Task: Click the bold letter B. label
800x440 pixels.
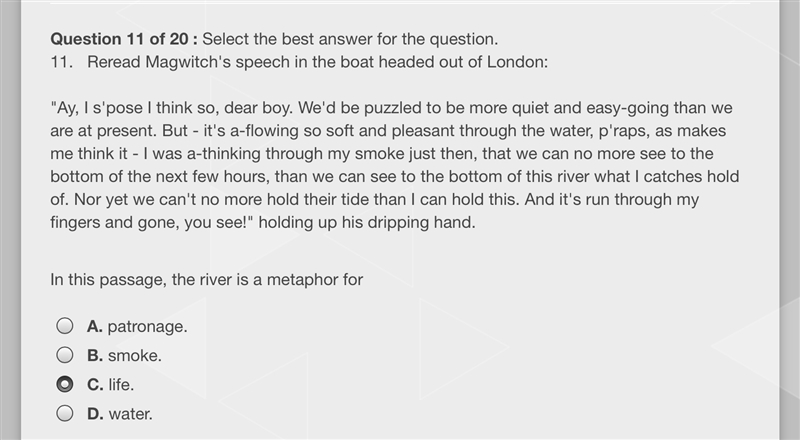Action: coord(95,355)
